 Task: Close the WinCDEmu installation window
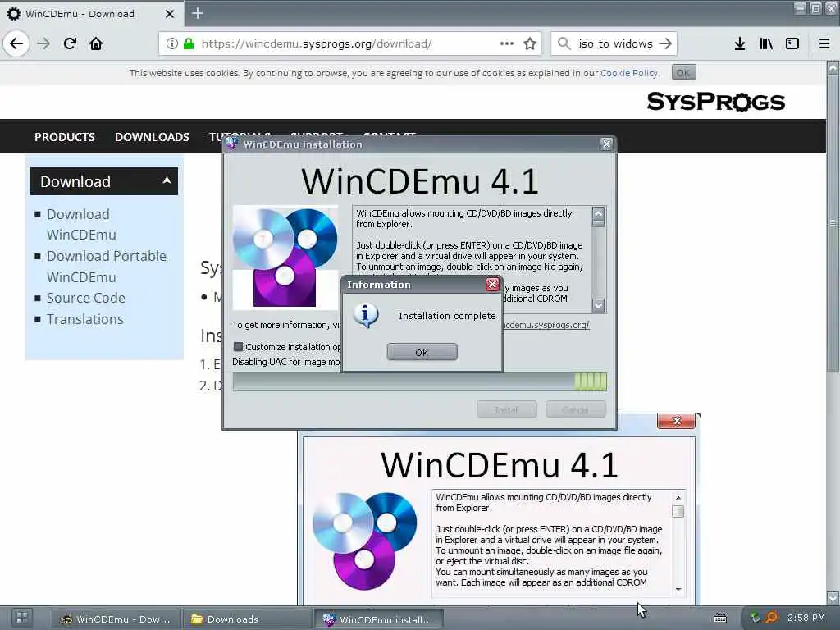click(606, 144)
